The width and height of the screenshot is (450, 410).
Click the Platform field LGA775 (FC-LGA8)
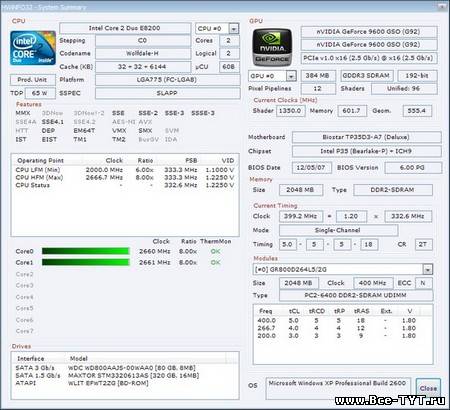click(167, 80)
